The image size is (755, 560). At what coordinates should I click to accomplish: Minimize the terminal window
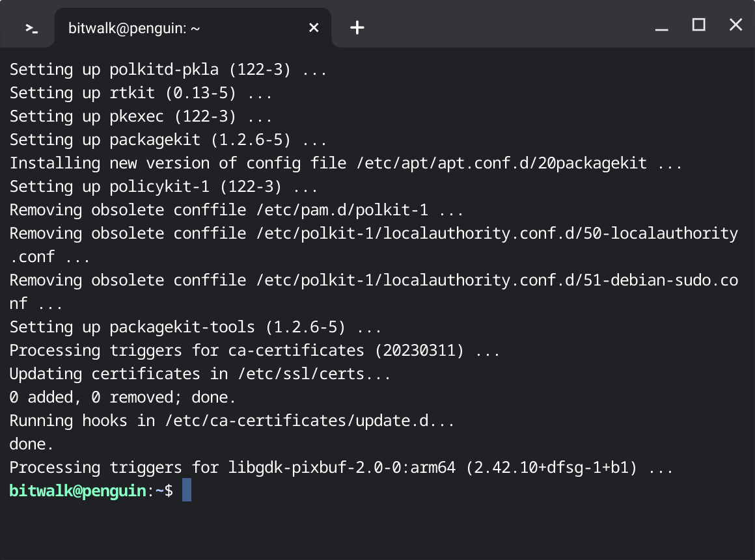[661, 29]
